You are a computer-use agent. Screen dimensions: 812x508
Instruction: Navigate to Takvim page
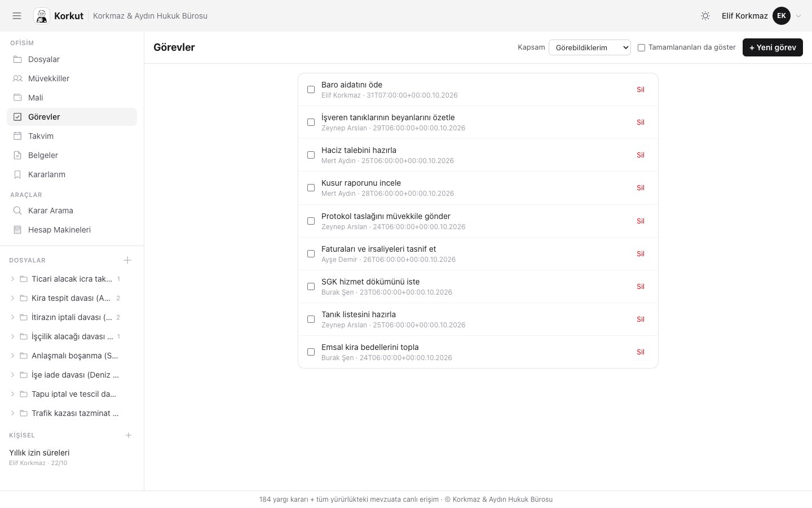(x=72, y=136)
